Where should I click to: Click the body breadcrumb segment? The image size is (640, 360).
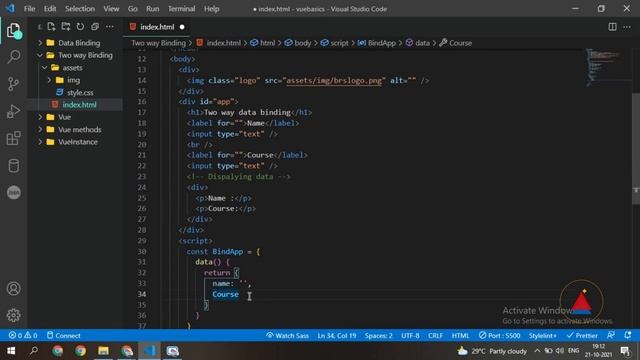[x=298, y=43]
